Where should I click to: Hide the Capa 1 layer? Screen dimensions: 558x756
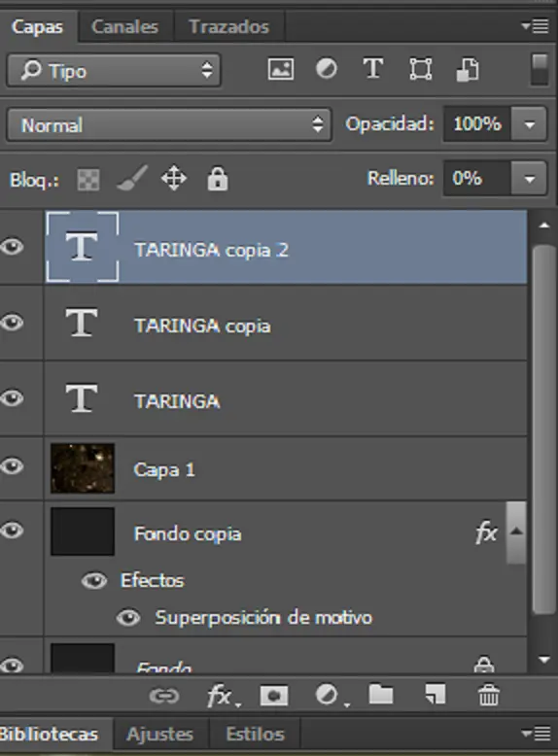[13, 466]
